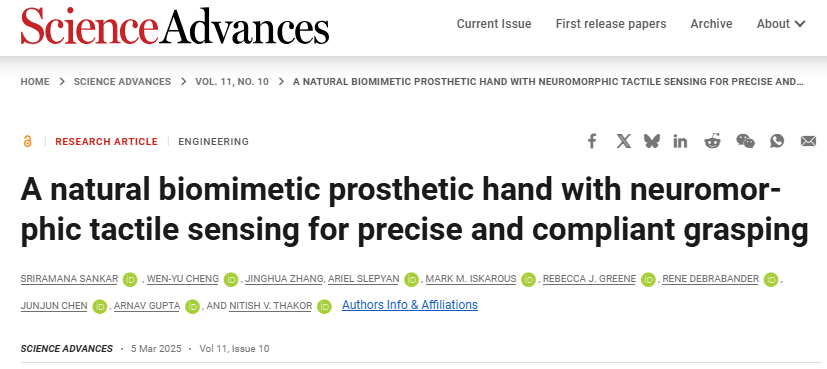Share article on X (Twitter)
This screenshot has width=827, height=369.
click(x=623, y=141)
